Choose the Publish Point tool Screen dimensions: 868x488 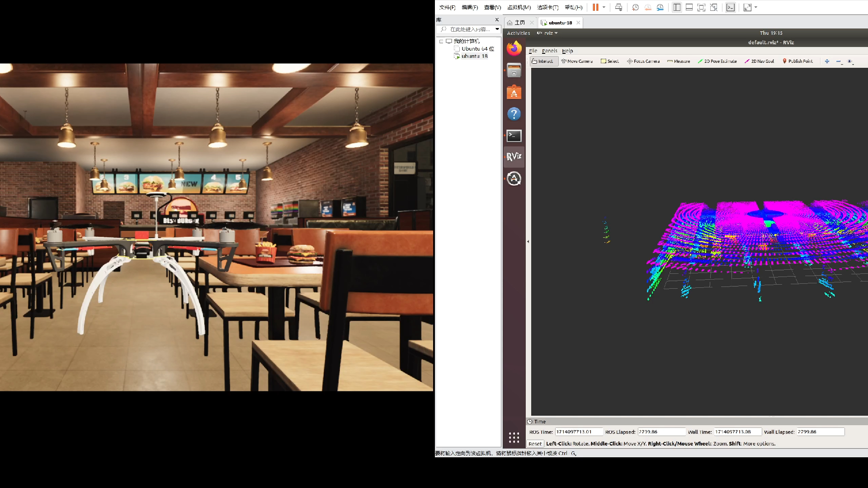(797, 61)
